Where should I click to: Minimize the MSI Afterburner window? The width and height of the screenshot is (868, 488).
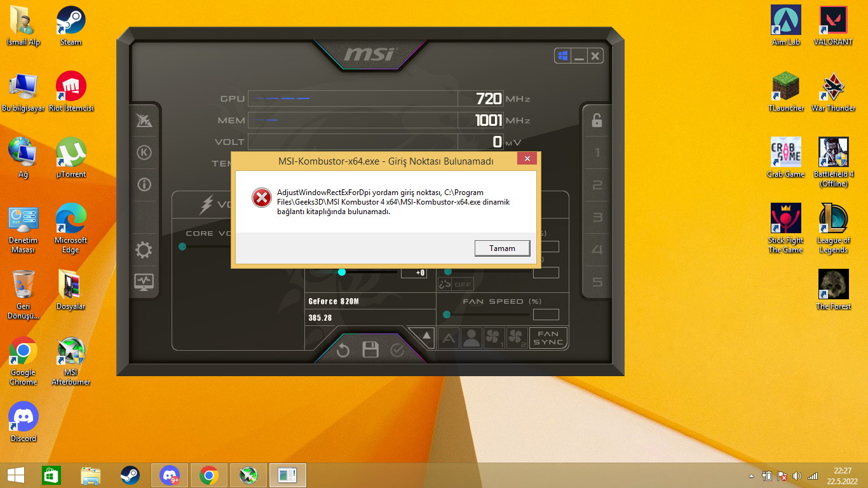pos(579,57)
